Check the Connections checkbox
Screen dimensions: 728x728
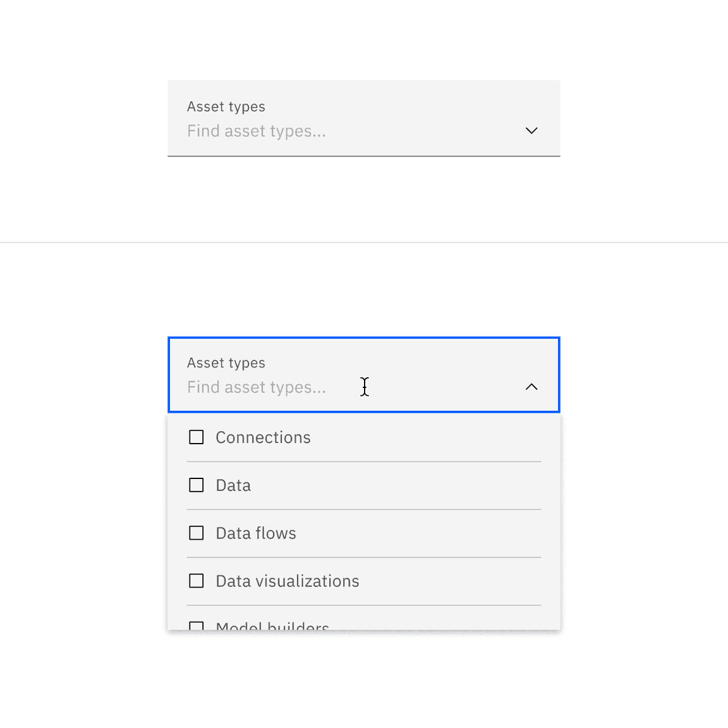pyautogui.click(x=196, y=437)
